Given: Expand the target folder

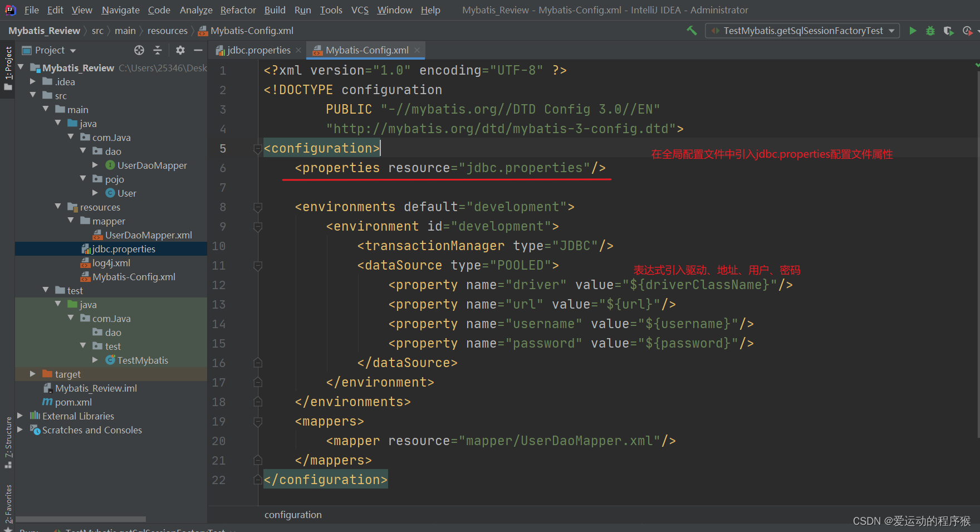Looking at the screenshot, I should click(32, 374).
